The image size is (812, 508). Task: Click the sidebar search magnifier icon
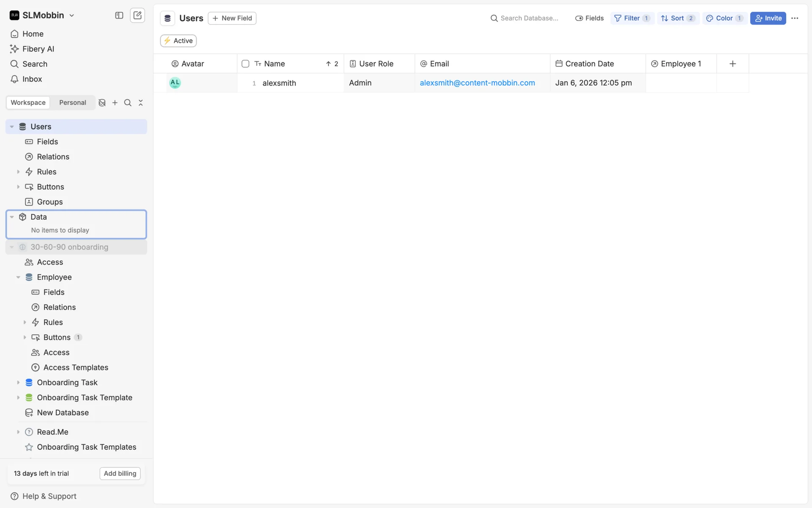128,102
